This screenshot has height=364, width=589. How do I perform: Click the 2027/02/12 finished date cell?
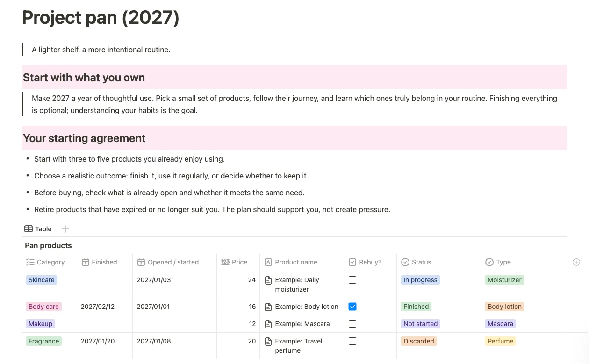[105, 307]
